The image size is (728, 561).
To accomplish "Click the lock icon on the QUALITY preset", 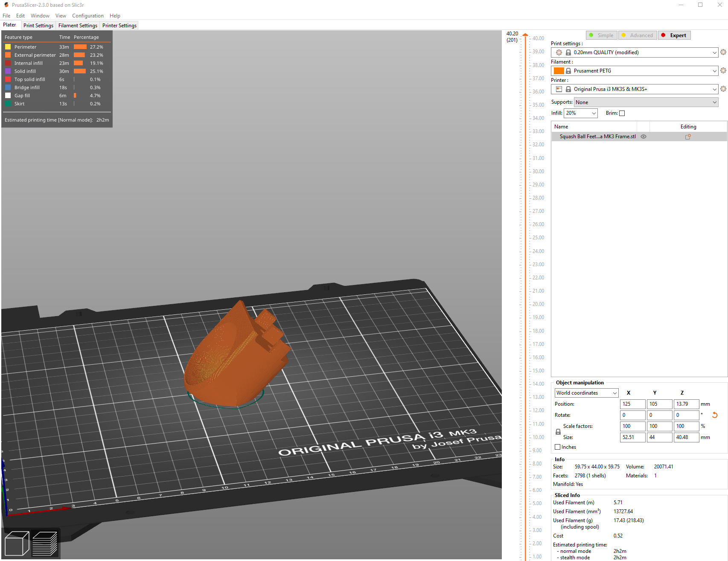I will (568, 52).
